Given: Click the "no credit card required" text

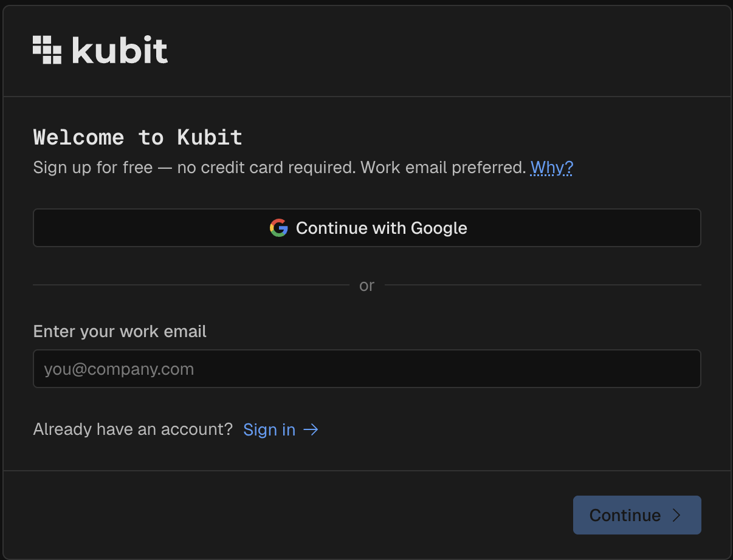Looking at the screenshot, I should [266, 168].
